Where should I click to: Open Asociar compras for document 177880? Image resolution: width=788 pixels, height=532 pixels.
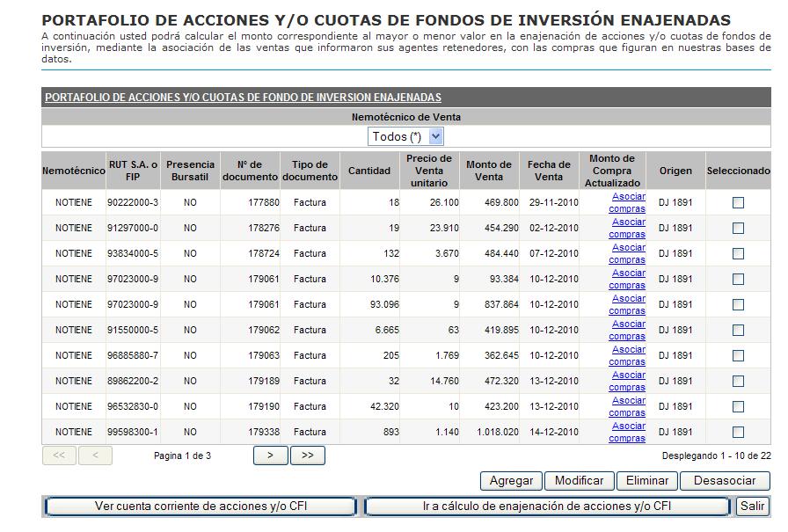coord(627,202)
